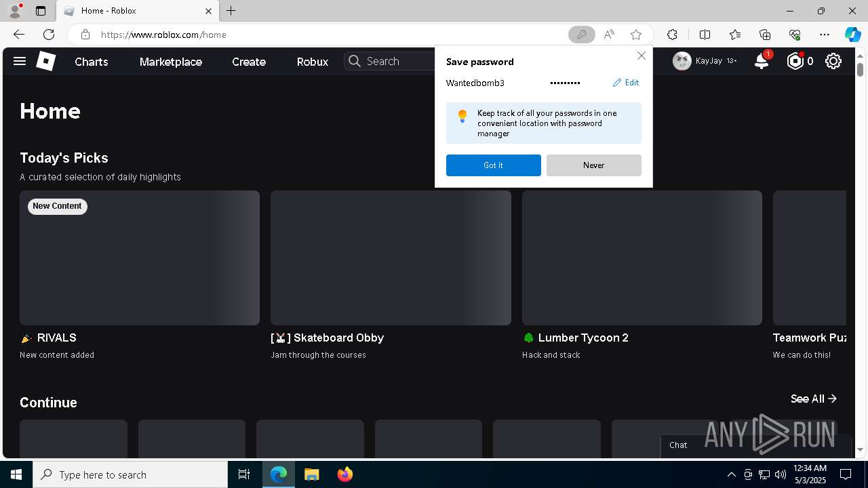
Task: Open the notifications bell
Action: pos(762,61)
